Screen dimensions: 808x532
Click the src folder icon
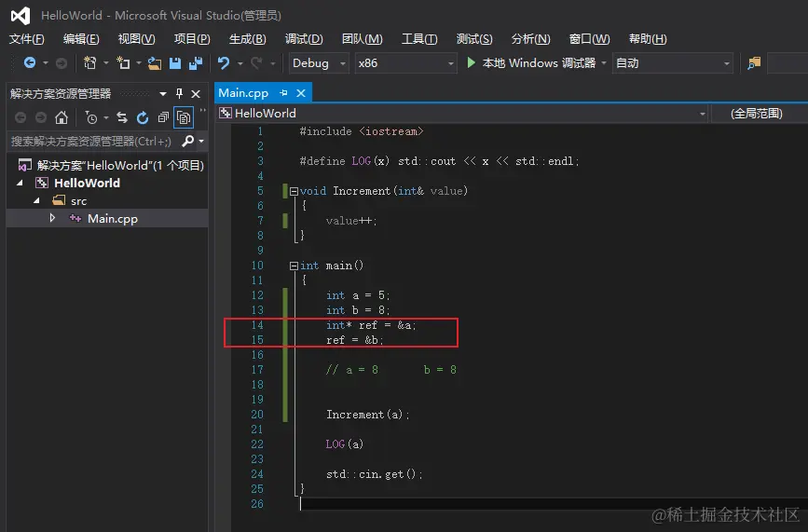[59, 200]
